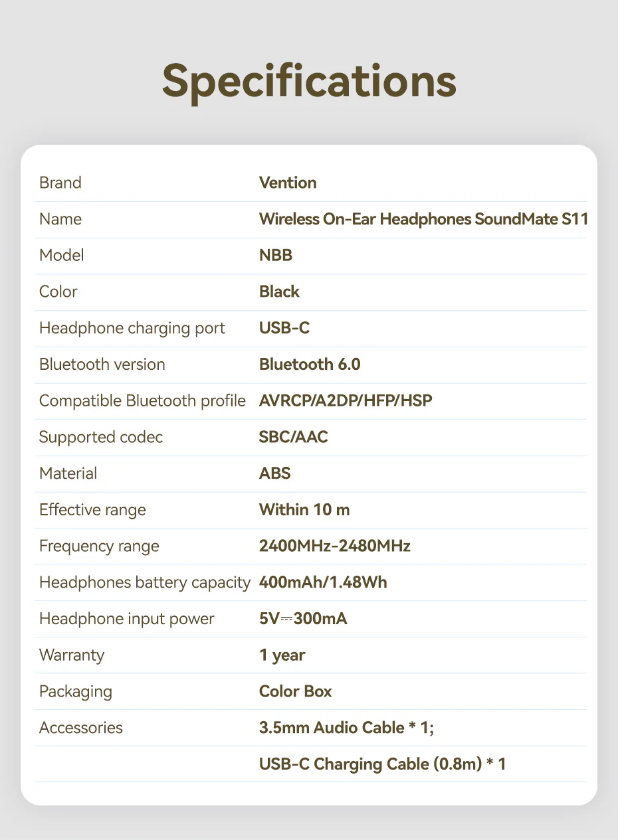Select the 400mAh/1.48Wh value
Viewport: 618px width, 840px height.
pyautogui.click(x=323, y=582)
